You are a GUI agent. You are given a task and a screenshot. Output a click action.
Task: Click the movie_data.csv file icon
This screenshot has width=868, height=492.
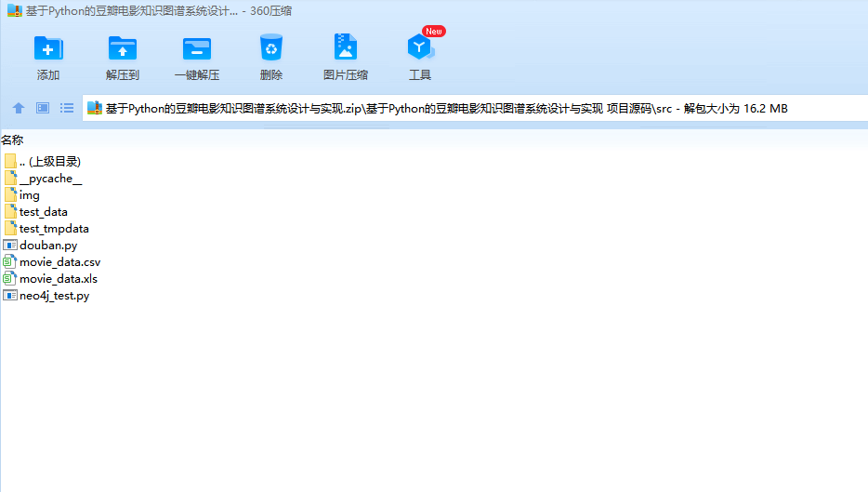coord(10,261)
